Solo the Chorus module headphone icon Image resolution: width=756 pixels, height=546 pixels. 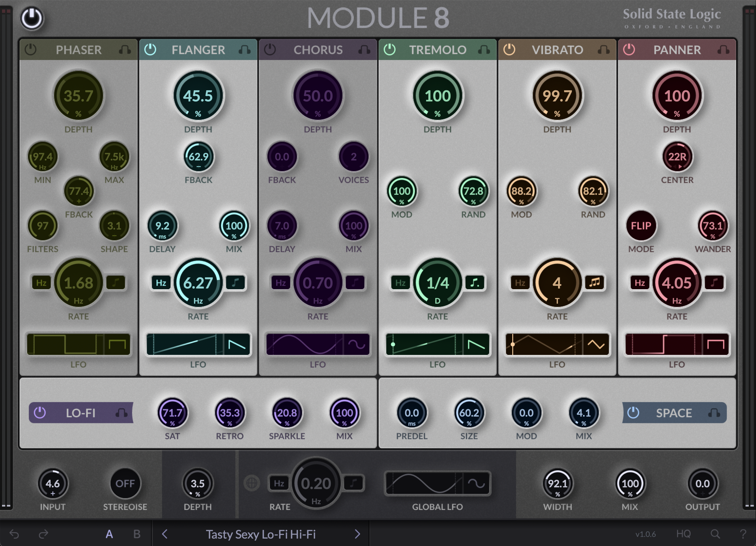tap(365, 50)
